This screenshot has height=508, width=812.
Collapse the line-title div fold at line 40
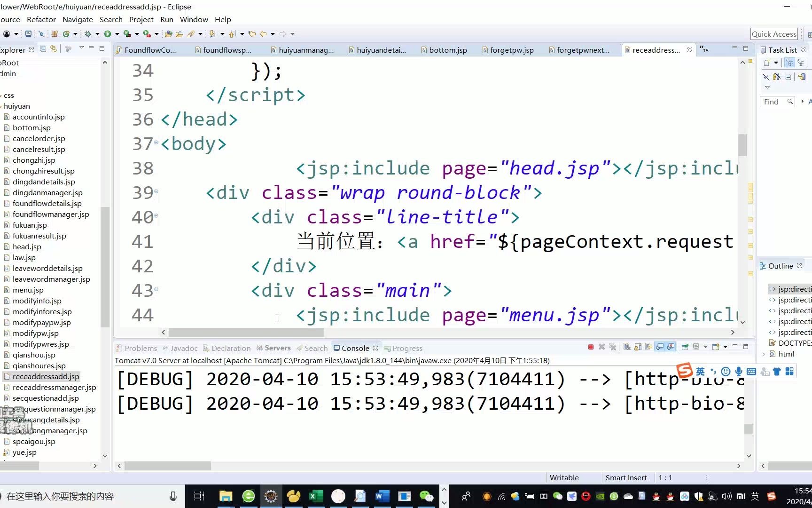point(156,216)
